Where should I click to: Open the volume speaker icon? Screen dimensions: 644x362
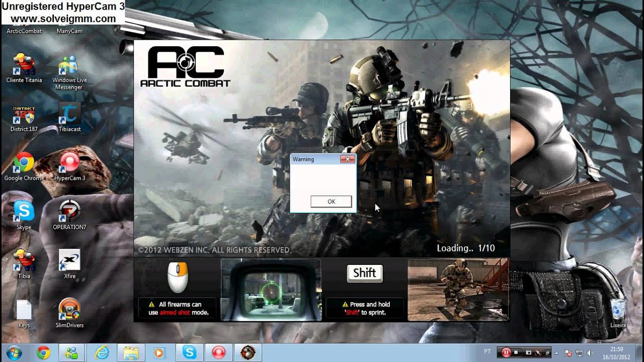coord(590,353)
